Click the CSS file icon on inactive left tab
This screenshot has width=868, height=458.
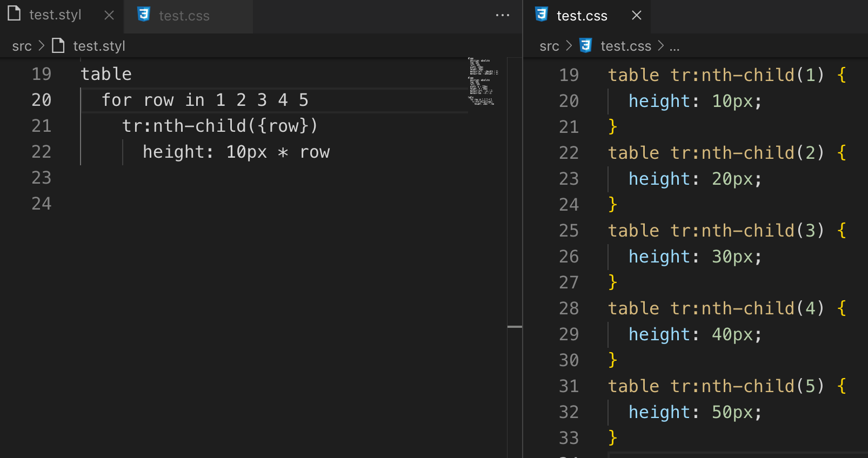click(x=144, y=15)
